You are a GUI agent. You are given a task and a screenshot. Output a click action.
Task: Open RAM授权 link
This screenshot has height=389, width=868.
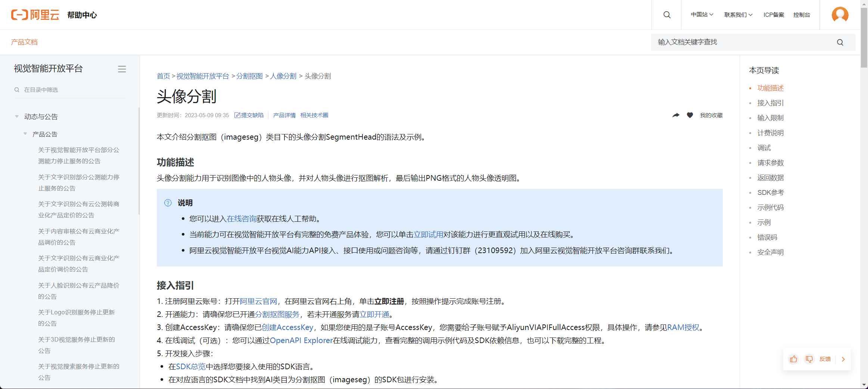coord(683,327)
